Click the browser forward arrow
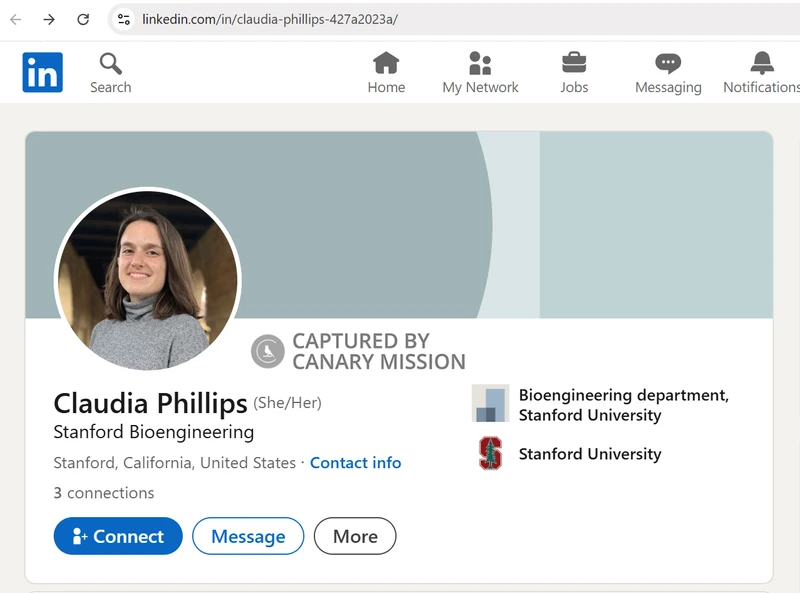800x593 pixels. (x=49, y=19)
